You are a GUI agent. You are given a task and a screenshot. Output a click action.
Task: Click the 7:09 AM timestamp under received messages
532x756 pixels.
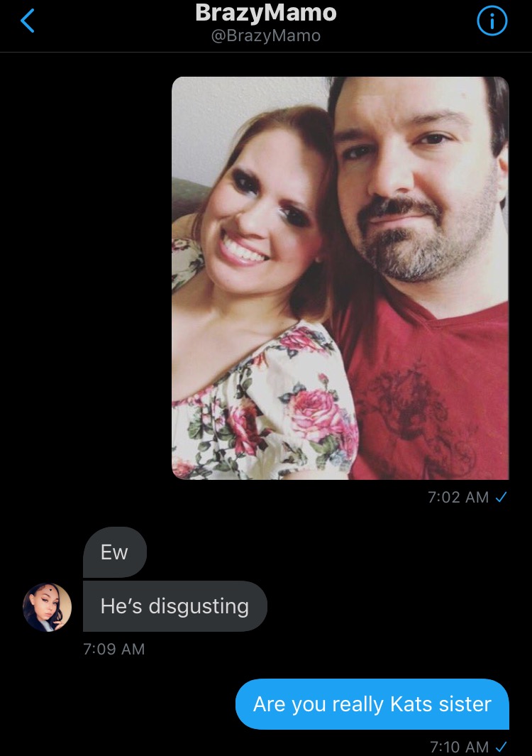(113, 649)
